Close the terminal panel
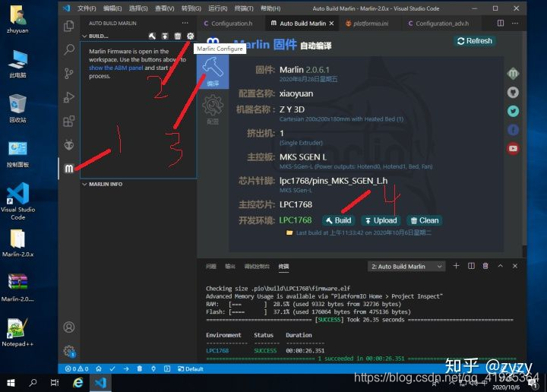Image resolution: width=547 pixels, height=392 pixels. 515,266
